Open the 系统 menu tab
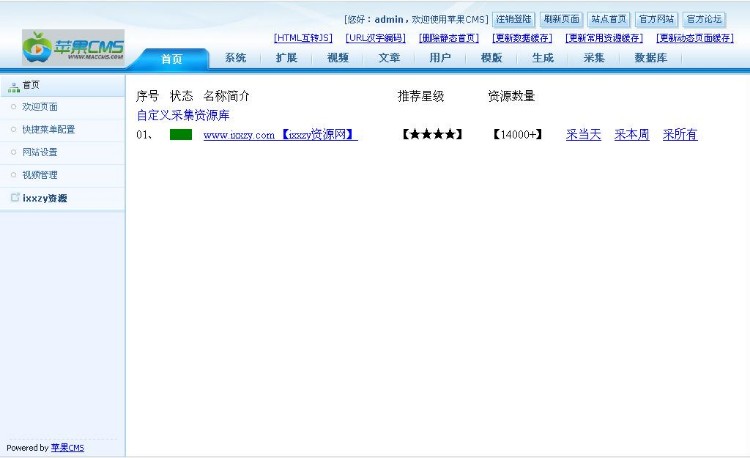The height and width of the screenshot is (458, 750). coord(235,58)
